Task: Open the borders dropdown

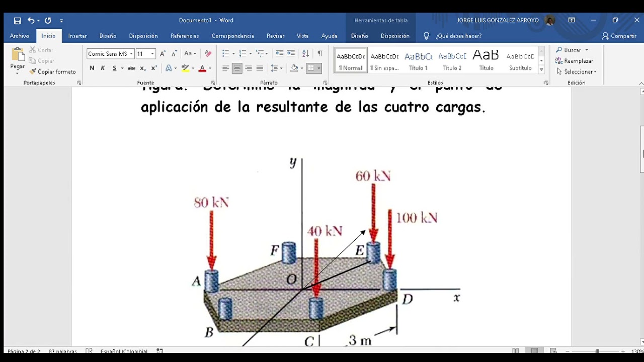Action: pyautogui.click(x=319, y=68)
